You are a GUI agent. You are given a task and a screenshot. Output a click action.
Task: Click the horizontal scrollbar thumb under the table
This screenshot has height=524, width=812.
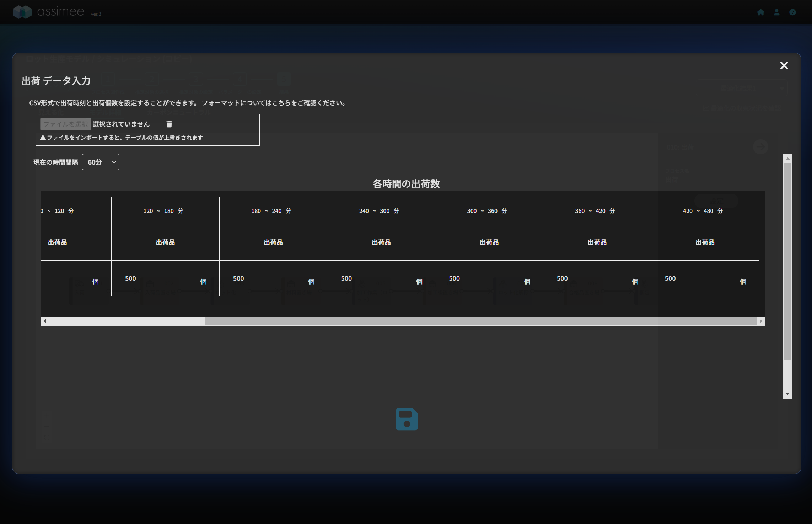pos(481,321)
